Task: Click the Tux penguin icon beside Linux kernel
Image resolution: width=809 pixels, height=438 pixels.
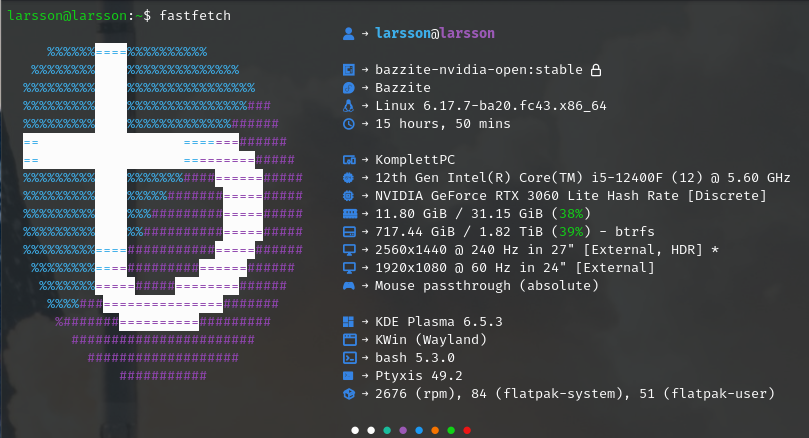Action: (349, 106)
